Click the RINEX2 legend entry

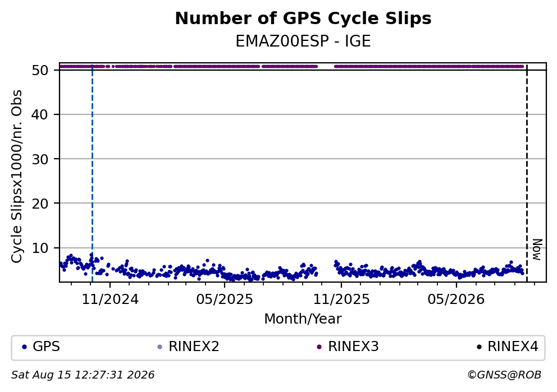(188, 346)
